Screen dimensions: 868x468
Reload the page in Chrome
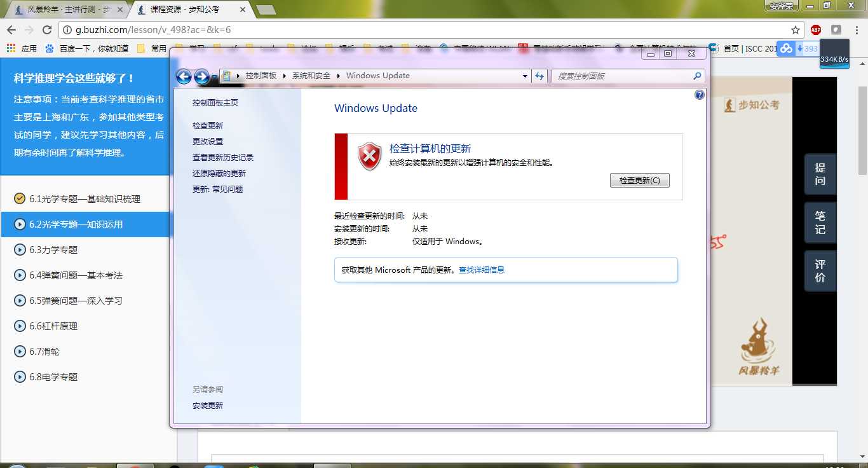(46, 30)
